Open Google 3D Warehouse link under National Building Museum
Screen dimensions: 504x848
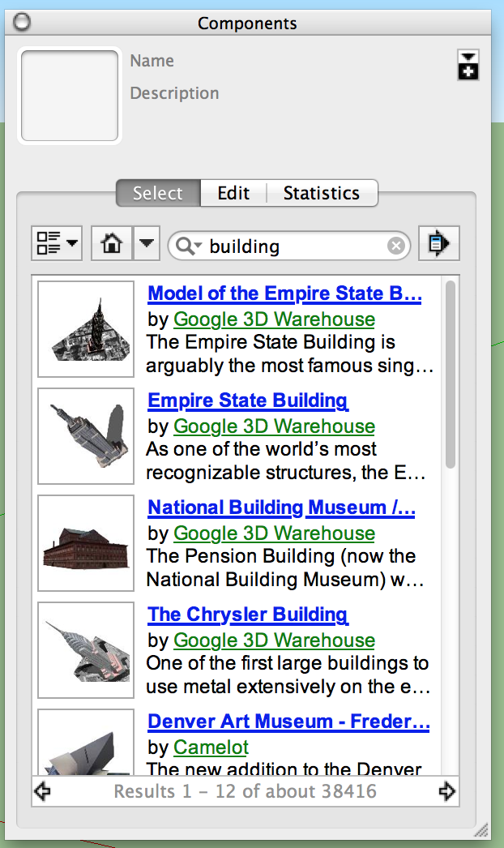tap(274, 533)
